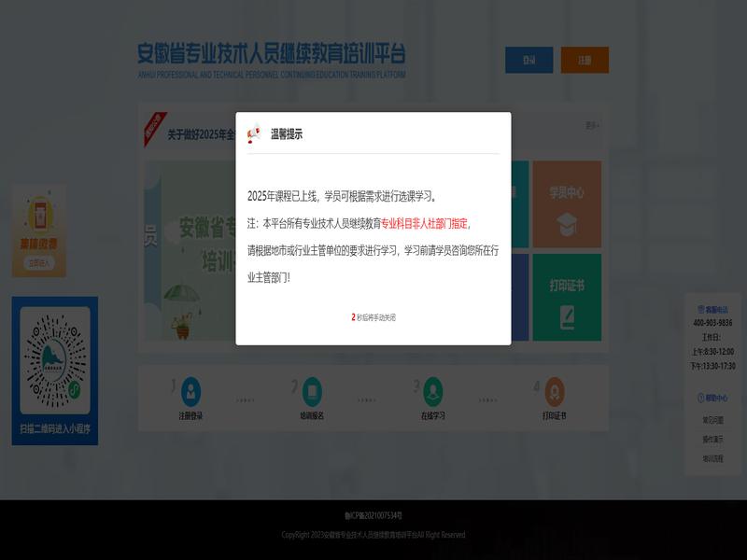Click the 集体缴费 floating banner
Image resolution: width=747 pixels, height=560 pixels.
[x=39, y=231]
